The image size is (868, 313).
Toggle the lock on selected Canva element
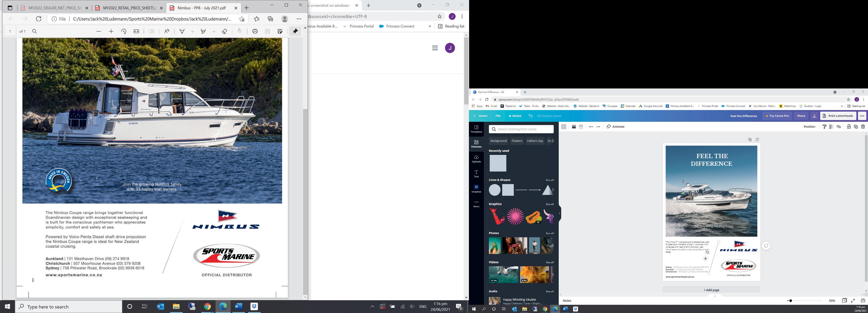pos(848,127)
